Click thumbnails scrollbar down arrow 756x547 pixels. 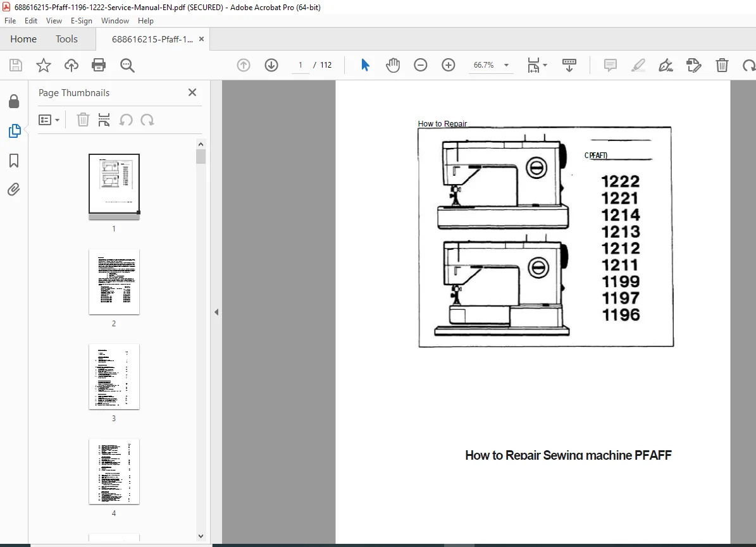click(201, 536)
